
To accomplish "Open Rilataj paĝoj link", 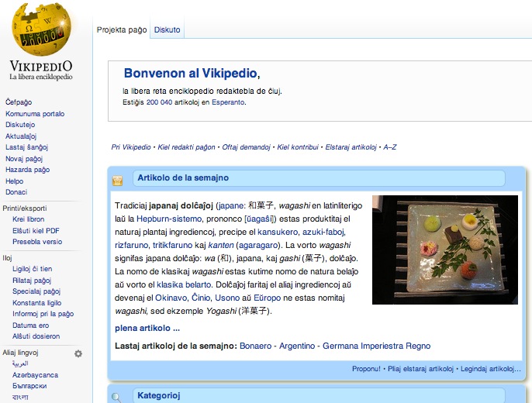I will click(x=32, y=281).
